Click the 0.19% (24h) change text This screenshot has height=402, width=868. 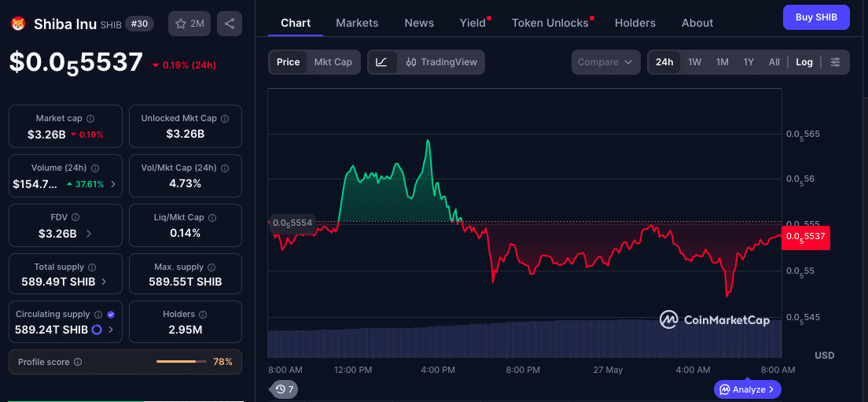tap(183, 65)
